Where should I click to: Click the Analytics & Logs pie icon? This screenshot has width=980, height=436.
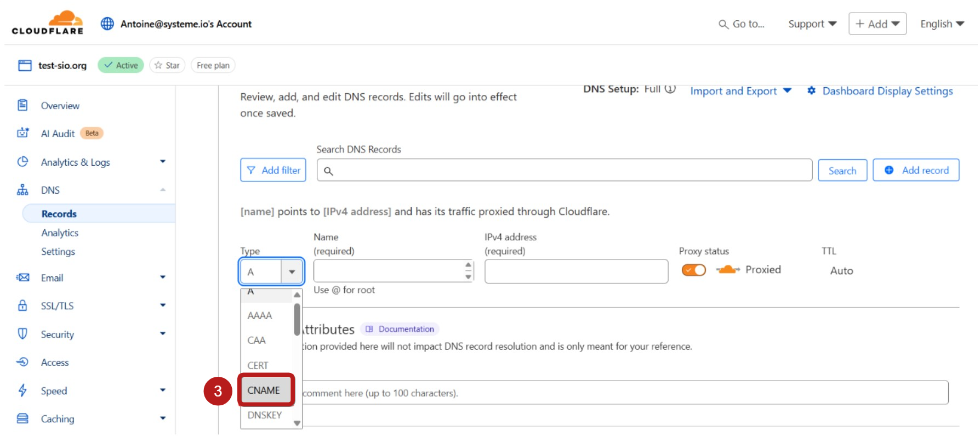coord(22,162)
